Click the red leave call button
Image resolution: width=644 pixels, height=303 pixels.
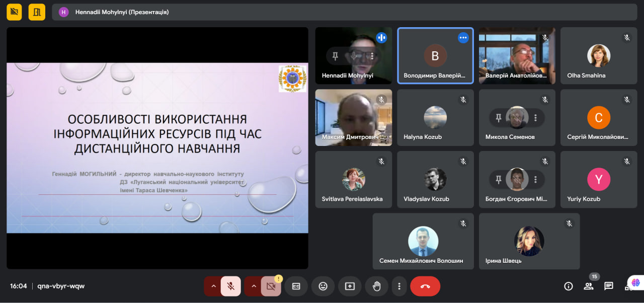pos(425,286)
